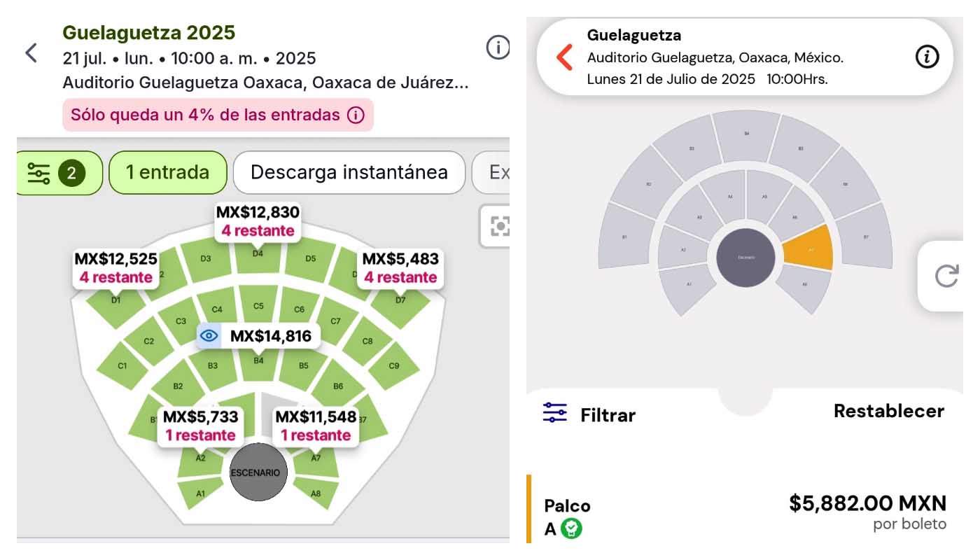980x560 pixels.
Task: Tap the red back arrow in Guelaguetza header
Action: [564, 57]
